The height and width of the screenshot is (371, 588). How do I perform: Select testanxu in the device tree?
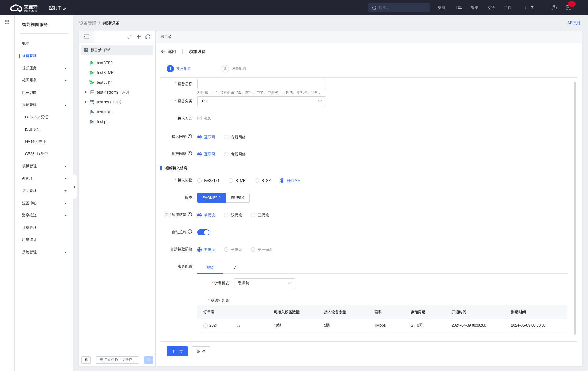[104, 112]
